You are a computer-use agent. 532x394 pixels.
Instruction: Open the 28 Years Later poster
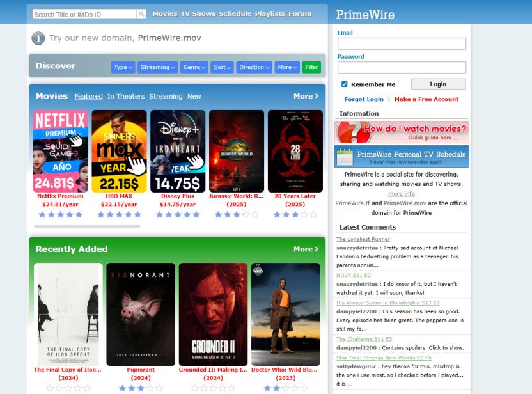click(x=295, y=151)
